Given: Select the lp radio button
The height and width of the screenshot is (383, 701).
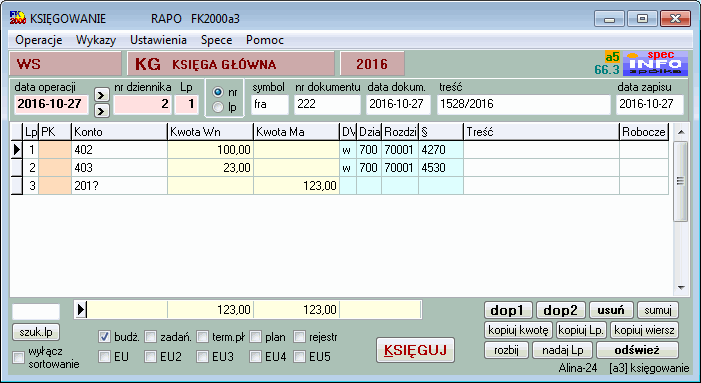Looking at the screenshot, I should [218, 107].
